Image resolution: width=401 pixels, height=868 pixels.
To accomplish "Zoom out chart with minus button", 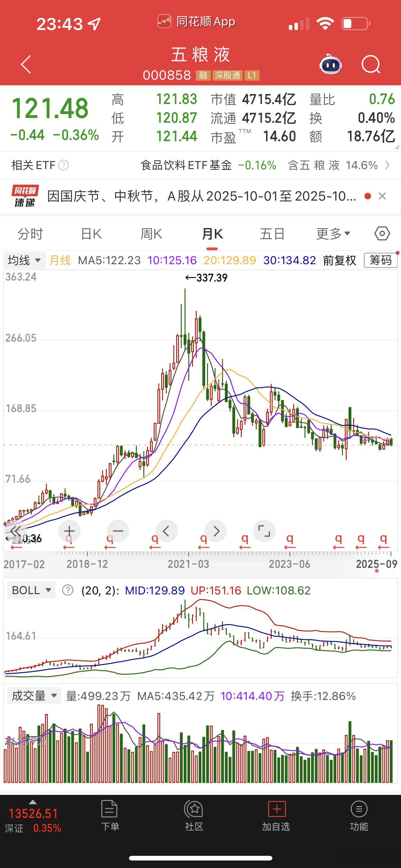I will click(118, 531).
